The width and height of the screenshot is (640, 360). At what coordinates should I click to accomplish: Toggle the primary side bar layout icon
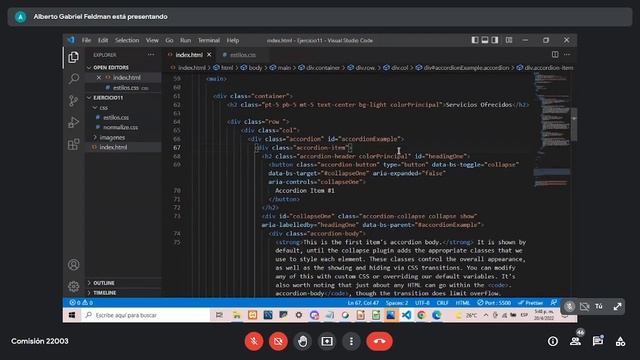point(475,40)
